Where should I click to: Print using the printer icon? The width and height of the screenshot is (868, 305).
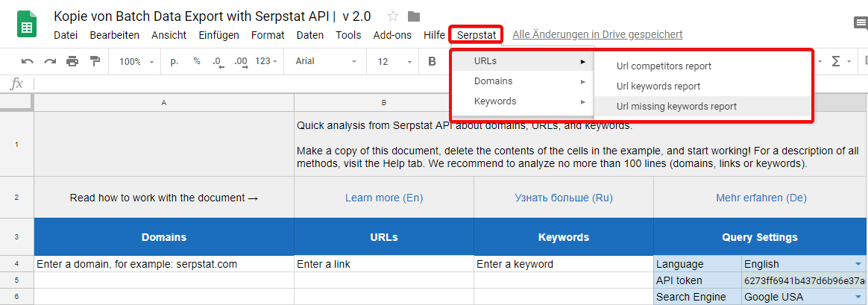(x=72, y=61)
